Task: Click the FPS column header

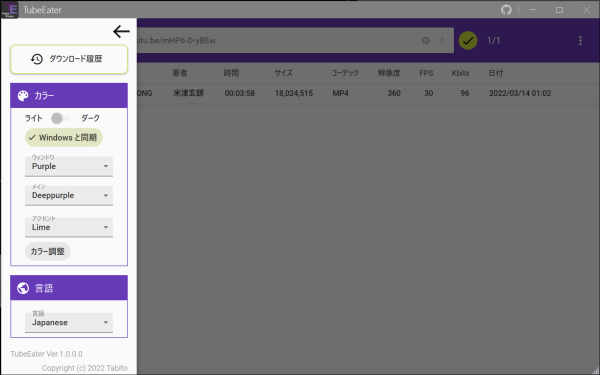Action: coord(426,73)
